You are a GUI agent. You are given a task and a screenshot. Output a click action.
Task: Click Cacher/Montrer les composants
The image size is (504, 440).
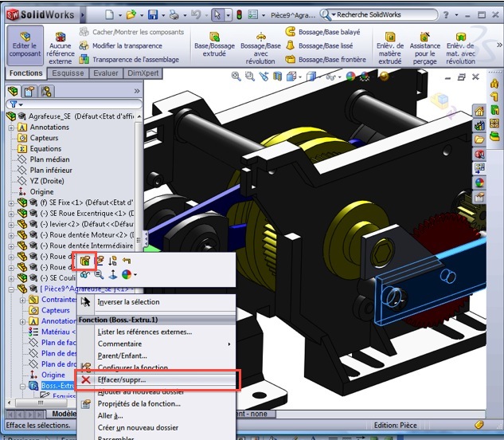pyautogui.click(x=132, y=32)
